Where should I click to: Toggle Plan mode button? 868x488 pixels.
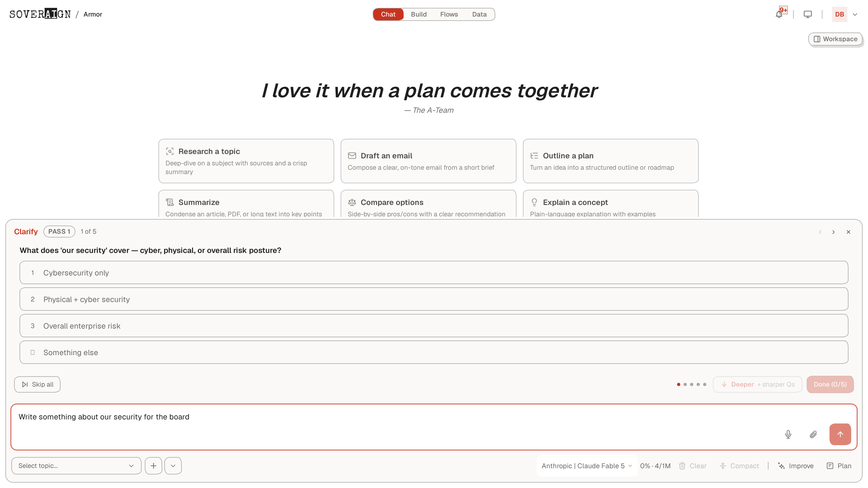[839, 466]
